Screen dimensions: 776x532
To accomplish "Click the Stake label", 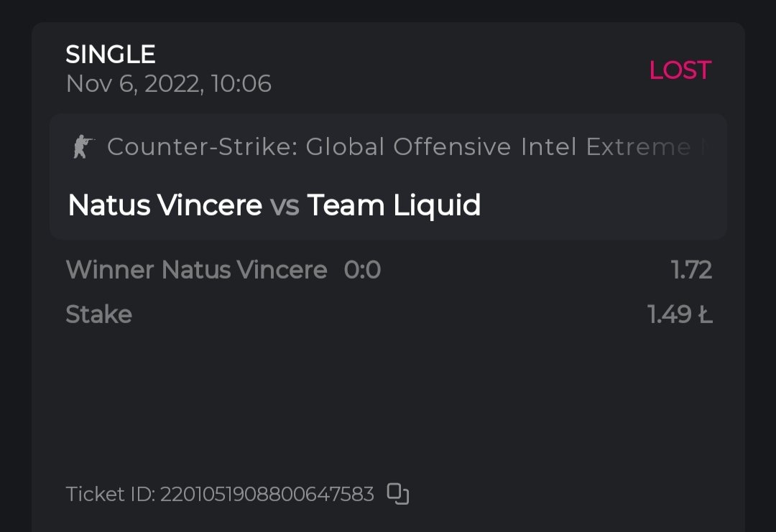I will pyautogui.click(x=99, y=314).
